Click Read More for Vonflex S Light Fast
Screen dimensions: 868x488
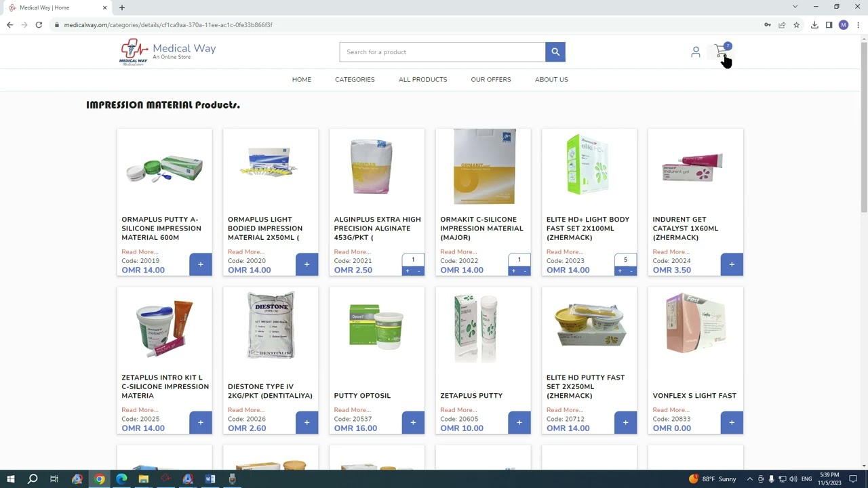click(671, 410)
